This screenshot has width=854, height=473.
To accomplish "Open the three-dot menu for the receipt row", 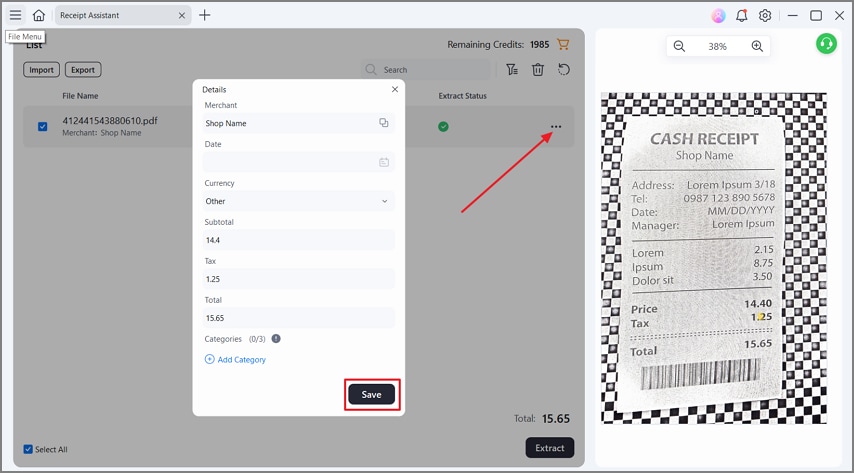I will tap(556, 126).
